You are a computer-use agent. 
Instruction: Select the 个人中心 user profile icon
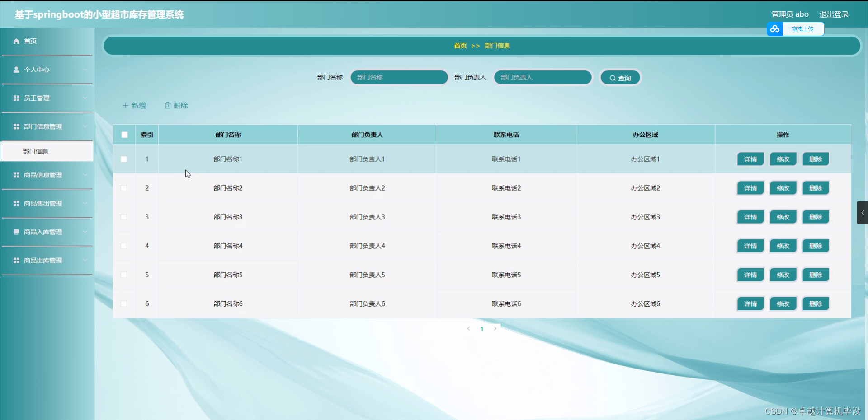pyautogui.click(x=16, y=70)
